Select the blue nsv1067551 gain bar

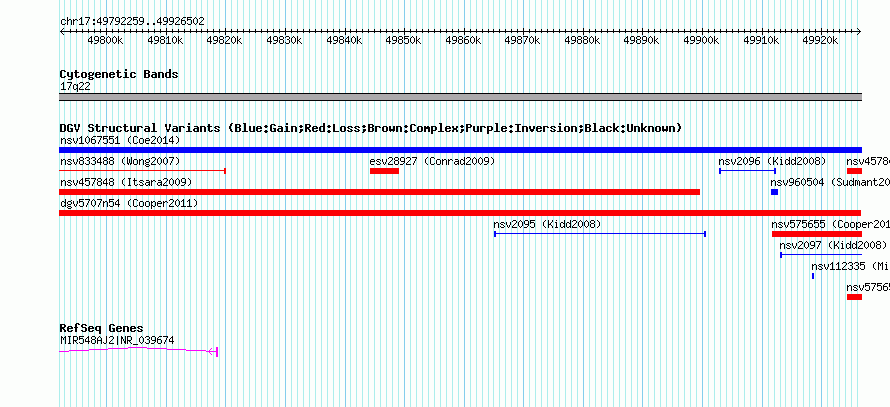(x=460, y=150)
